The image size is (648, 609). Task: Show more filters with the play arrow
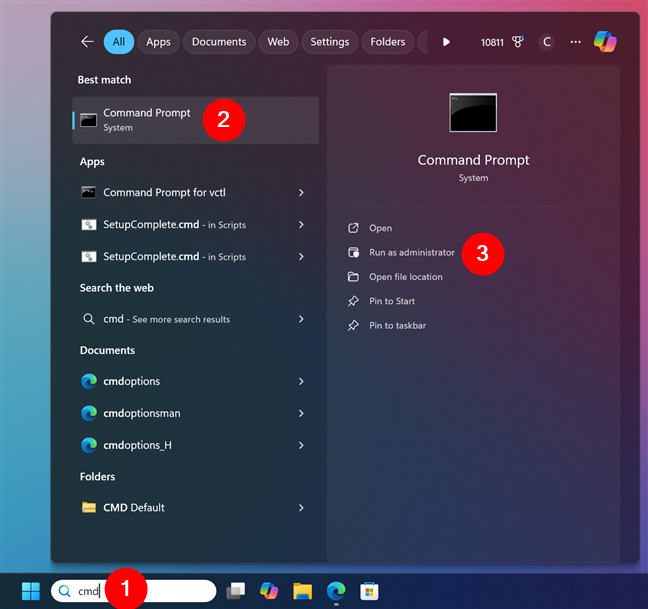click(446, 42)
